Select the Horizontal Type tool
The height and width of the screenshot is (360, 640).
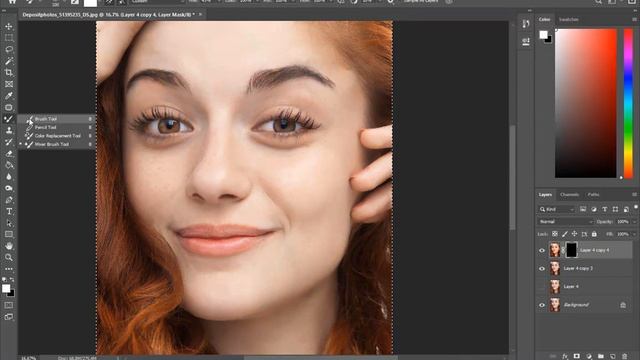[9, 211]
